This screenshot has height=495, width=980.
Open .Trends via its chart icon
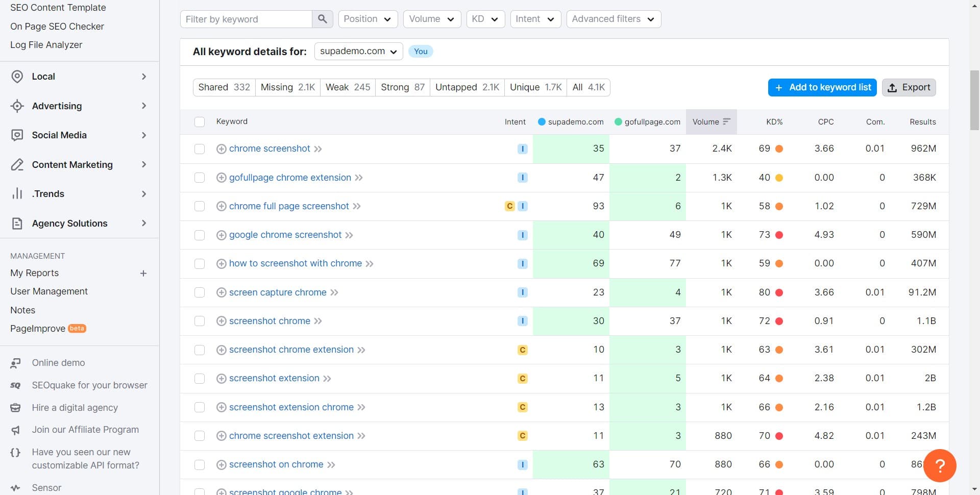coord(17,193)
